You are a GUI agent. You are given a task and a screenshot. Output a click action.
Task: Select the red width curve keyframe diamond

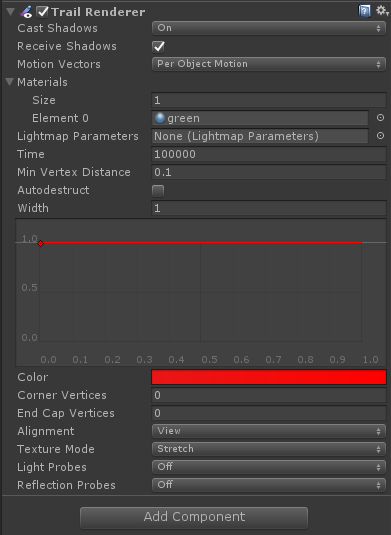[x=41, y=243]
